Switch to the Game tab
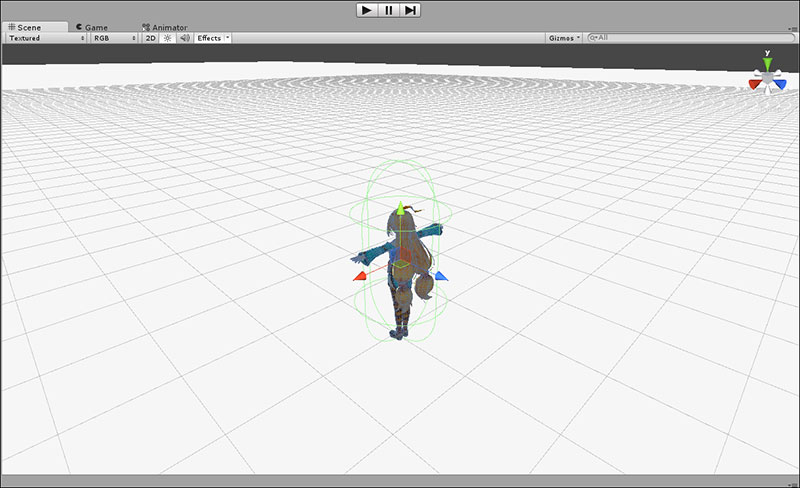Viewport: 800px width, 488px height. [x=92, y=27]
